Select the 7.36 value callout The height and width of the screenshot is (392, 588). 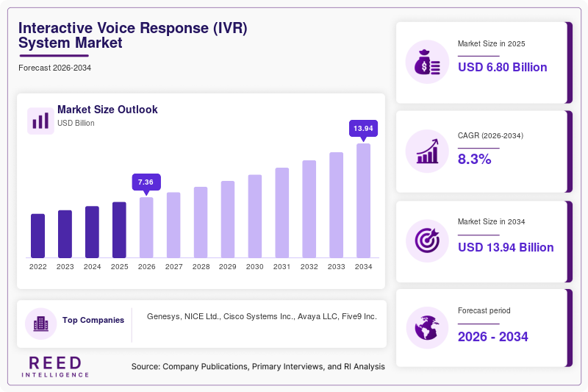[146, 182]
